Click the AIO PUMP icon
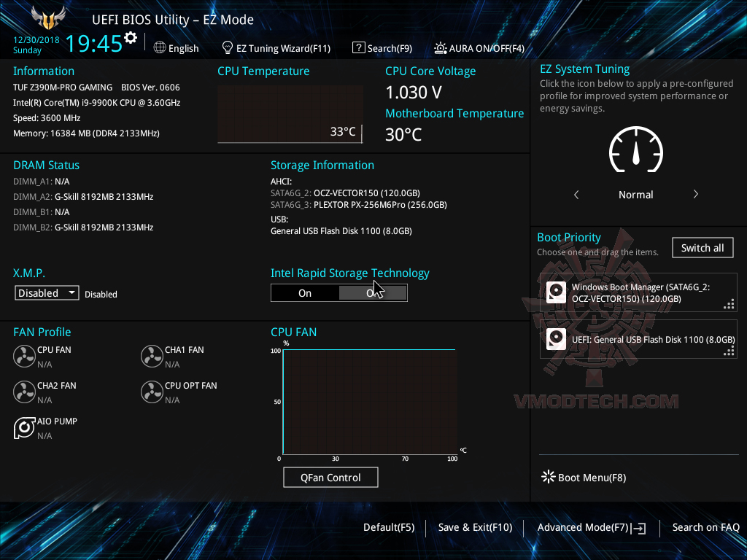 pos(25,427)
